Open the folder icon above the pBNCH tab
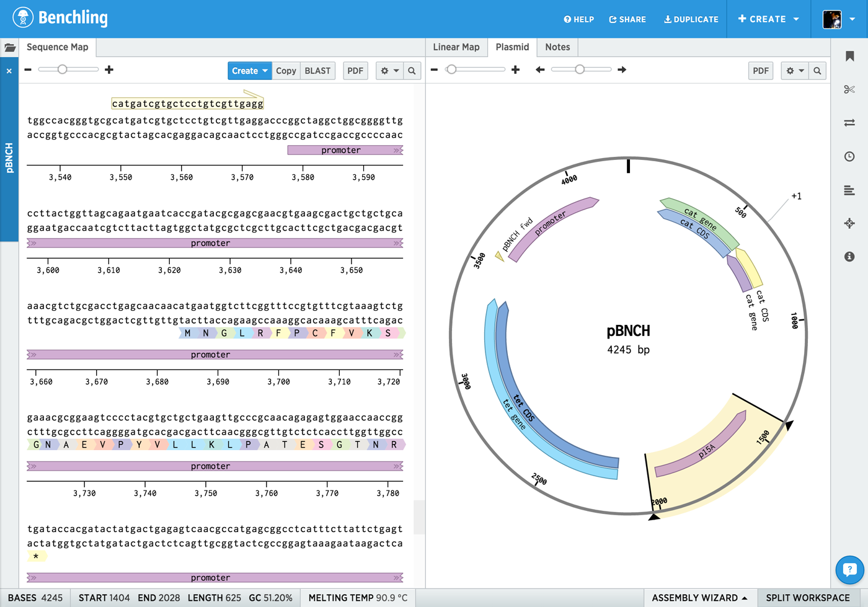Screen dimensions: 868x607 point(9,47)
